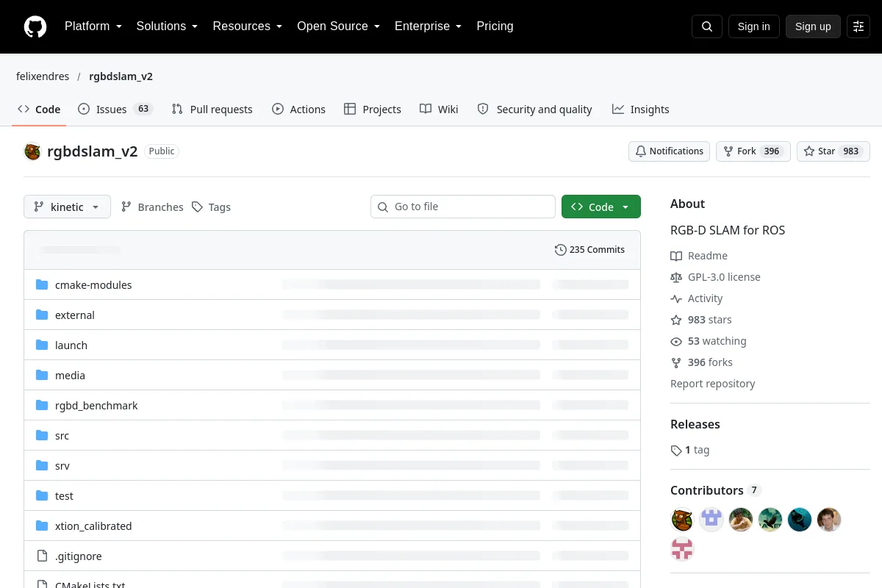Click the .gitignore file icon

pyautogui.click(x=42, y=556)
